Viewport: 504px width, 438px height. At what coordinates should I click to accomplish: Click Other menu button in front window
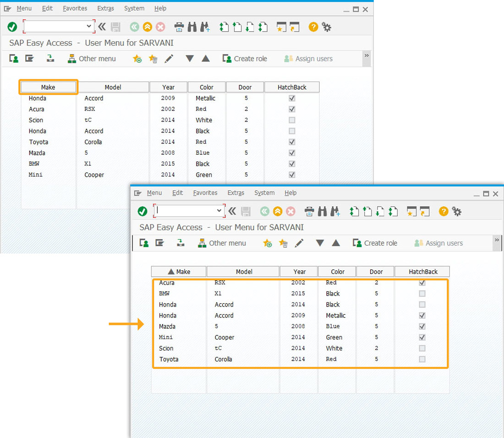pyautogui.click(x=222, y=243)
